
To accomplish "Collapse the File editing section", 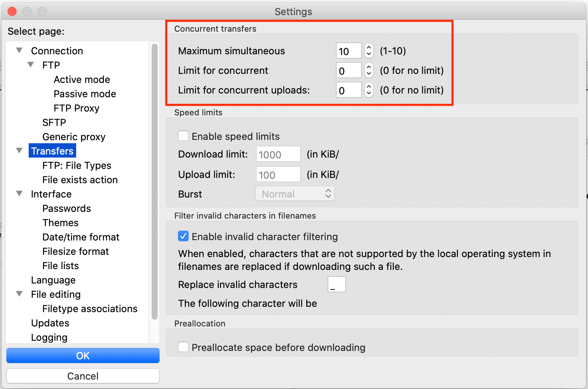I will 19,294.
